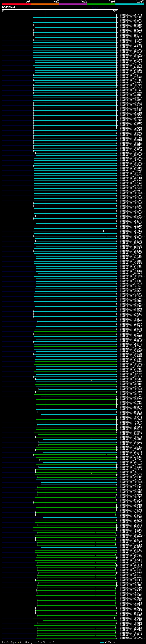Click the red 20% identity legend segment

pyautogui.click(x=16, y=4)
